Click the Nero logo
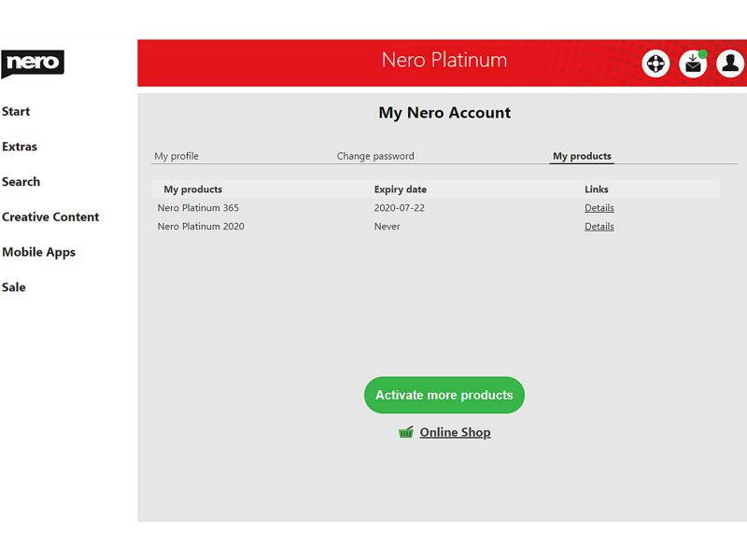Image resolution: width=747 pixels, height=560 pixels. tap(34, 63)
